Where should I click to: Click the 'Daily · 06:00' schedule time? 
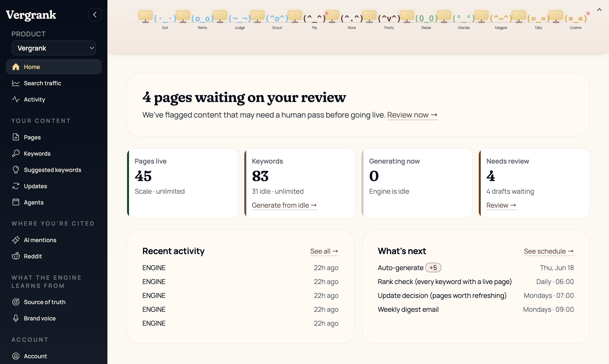[555, 282]
